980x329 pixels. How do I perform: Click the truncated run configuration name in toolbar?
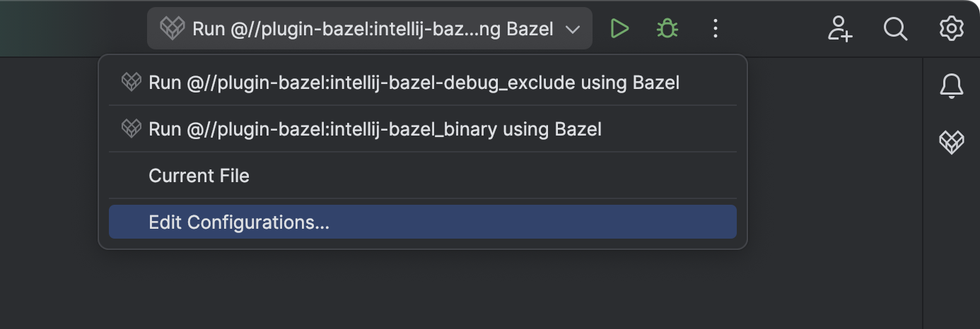(372, 30)
